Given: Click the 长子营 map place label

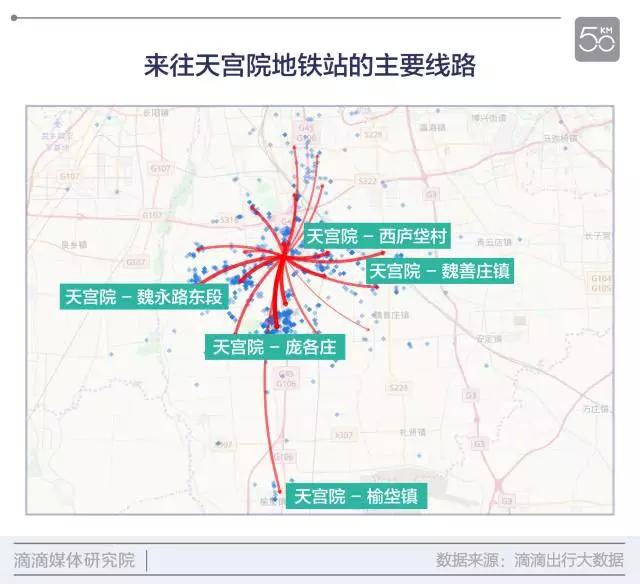Looking at the screenshot, I should coord(598,235).
